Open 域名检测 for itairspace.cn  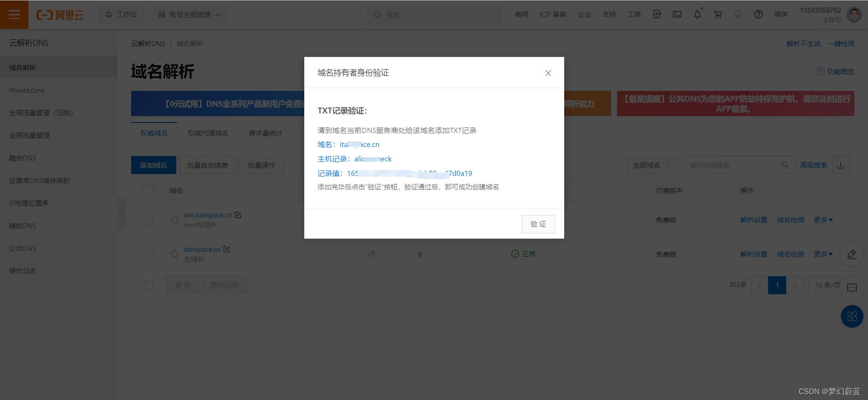pyautogui.click(x=790, y=254)
